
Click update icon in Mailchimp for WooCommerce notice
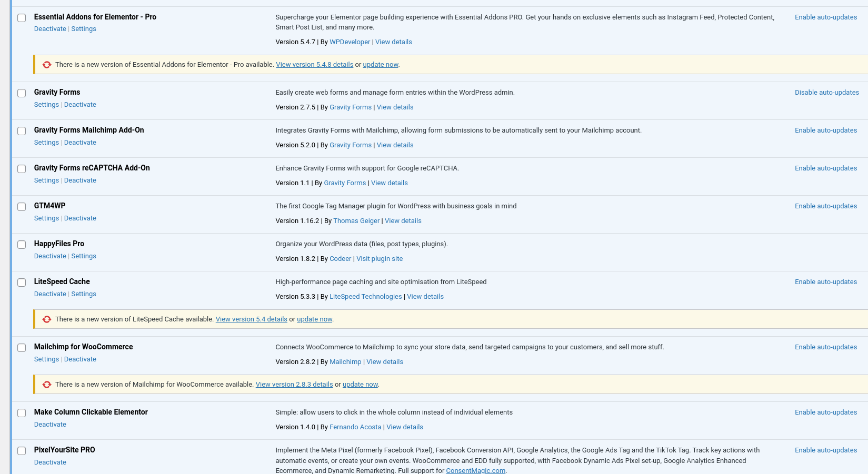47,385
